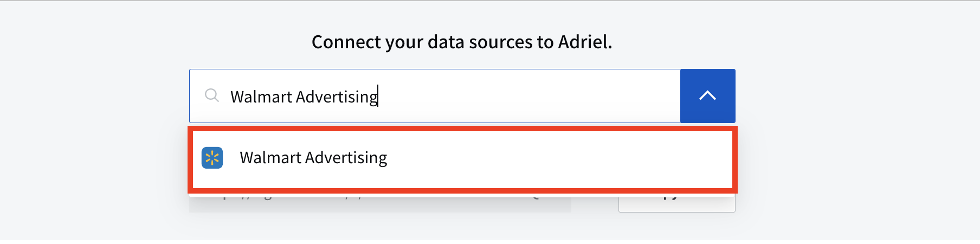Click the partially hidden button below the dropdown
This screenshot has width=980, height=244.
(x=676, y=203)
